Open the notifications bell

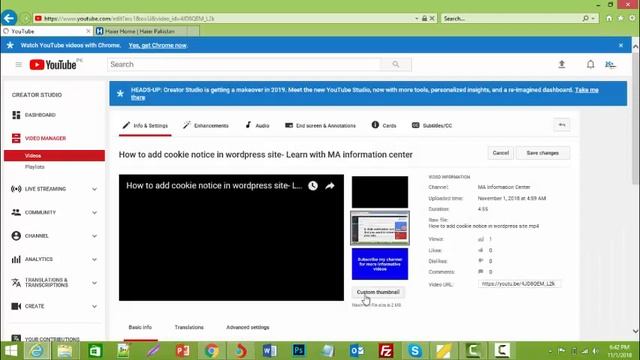point(590,64)
